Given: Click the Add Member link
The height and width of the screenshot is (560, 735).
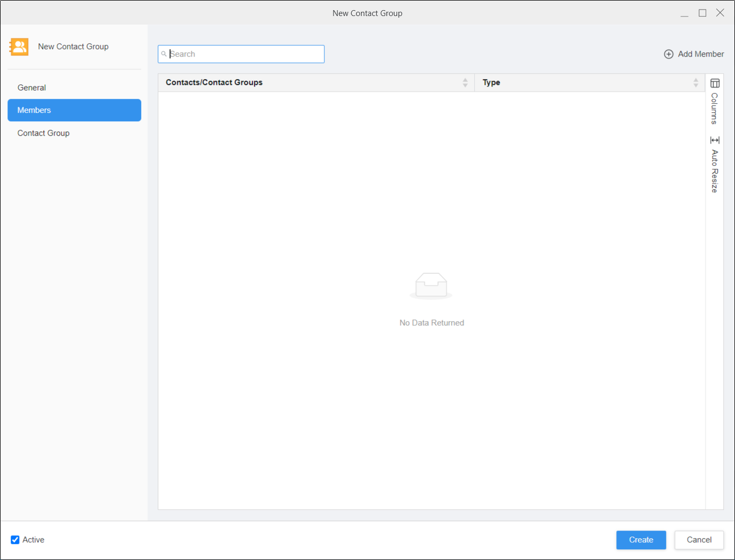Looking at the screenshot, I should pos(700,54).
